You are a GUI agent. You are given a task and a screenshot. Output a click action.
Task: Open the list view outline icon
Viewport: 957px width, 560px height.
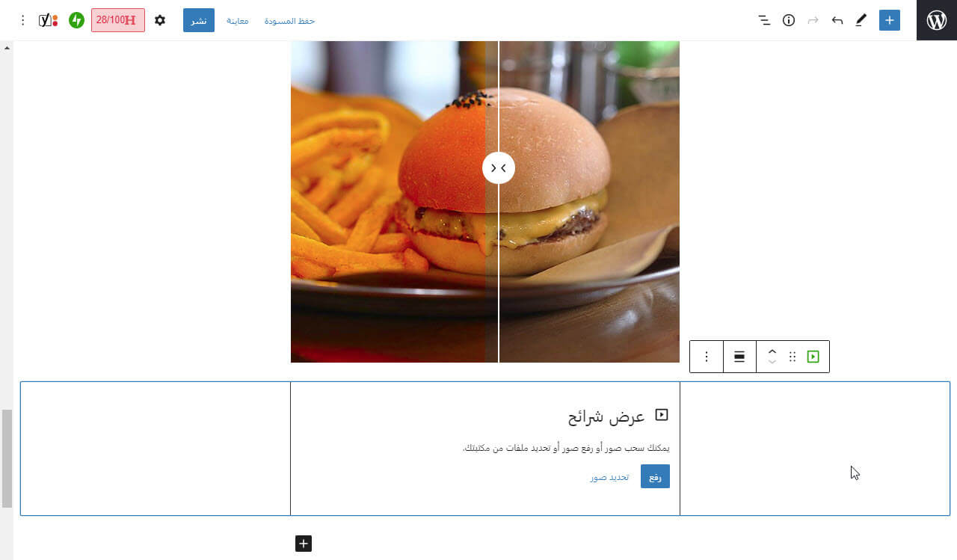pos(764,20)
